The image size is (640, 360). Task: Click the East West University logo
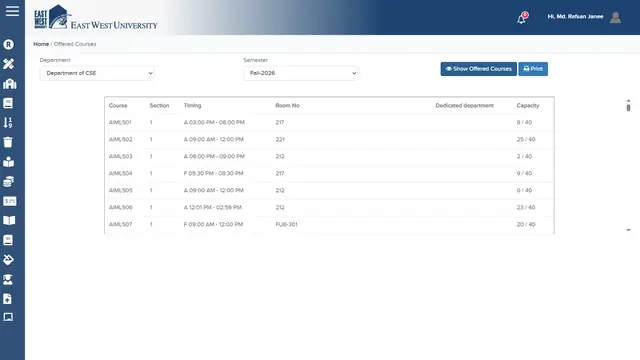tap(96, 18)
